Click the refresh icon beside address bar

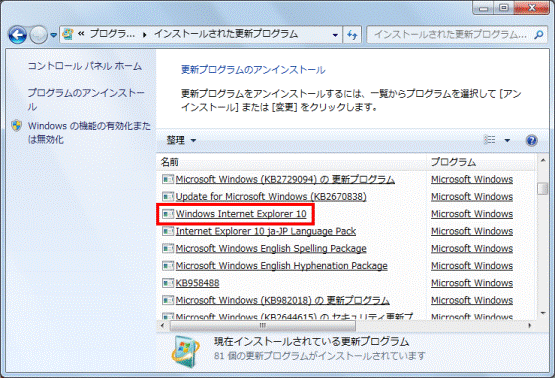click(352, 35)
